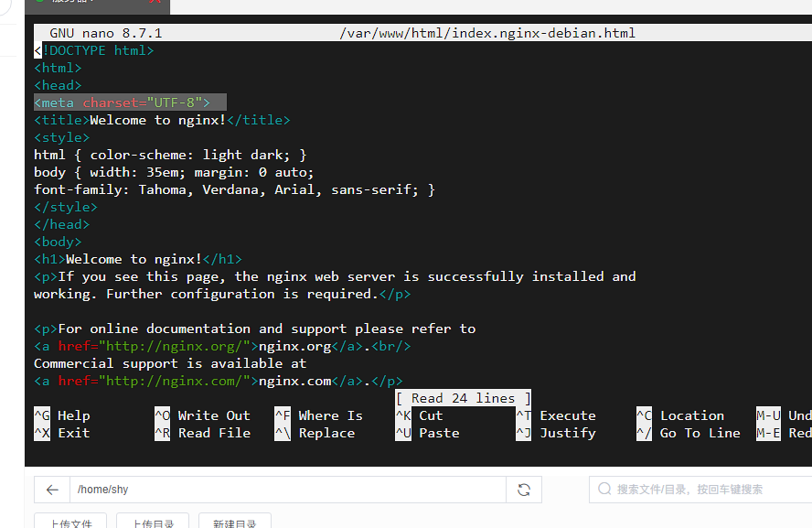Image resolution: width=812 pixels, height=528 pixels.
Task: Click the ^C Location shortcut label
Action: point(680,415)
